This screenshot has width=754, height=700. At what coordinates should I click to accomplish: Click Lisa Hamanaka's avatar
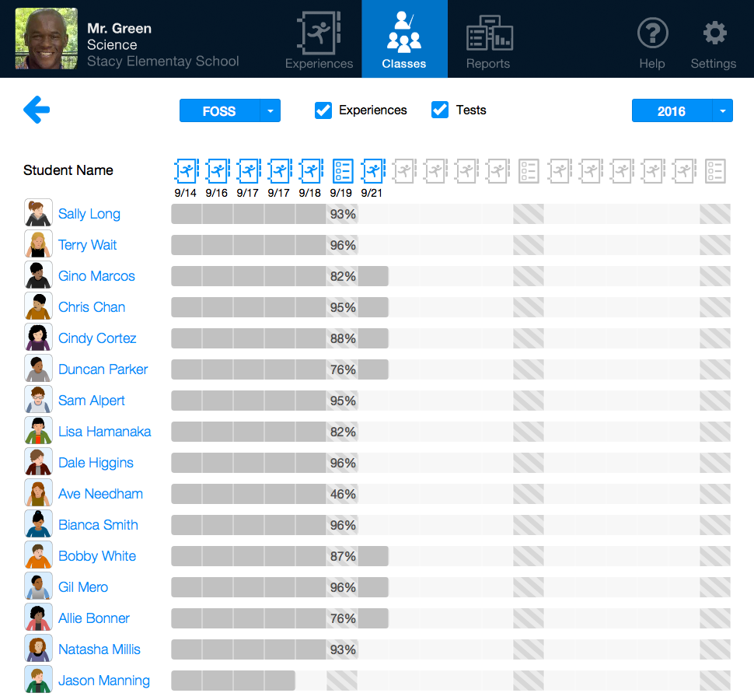(38, 431)
